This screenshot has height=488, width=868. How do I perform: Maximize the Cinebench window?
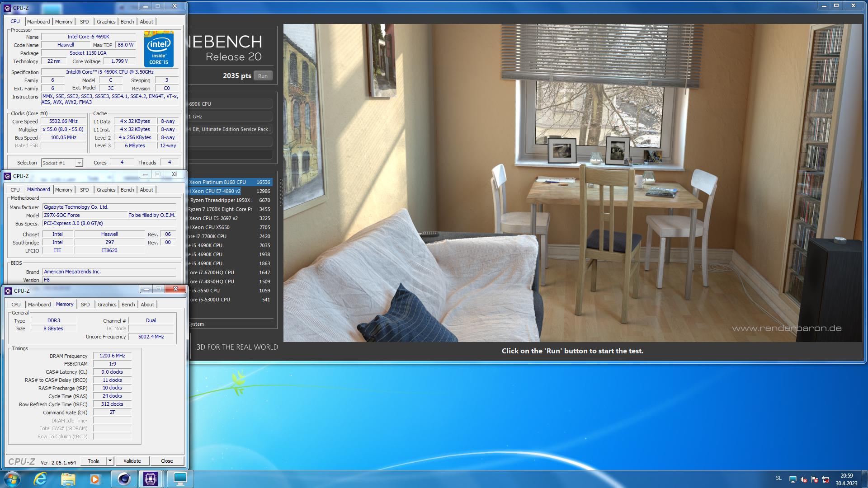coord(836,6)
